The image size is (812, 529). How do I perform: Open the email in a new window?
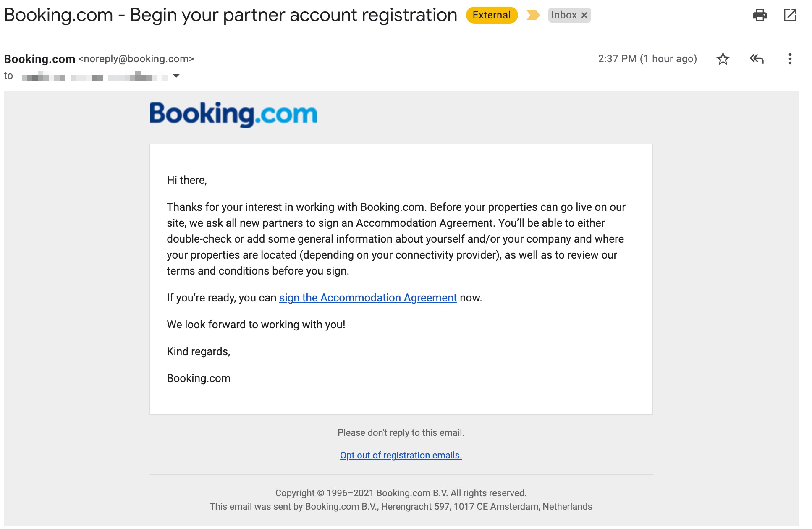(x=790, y=16)
